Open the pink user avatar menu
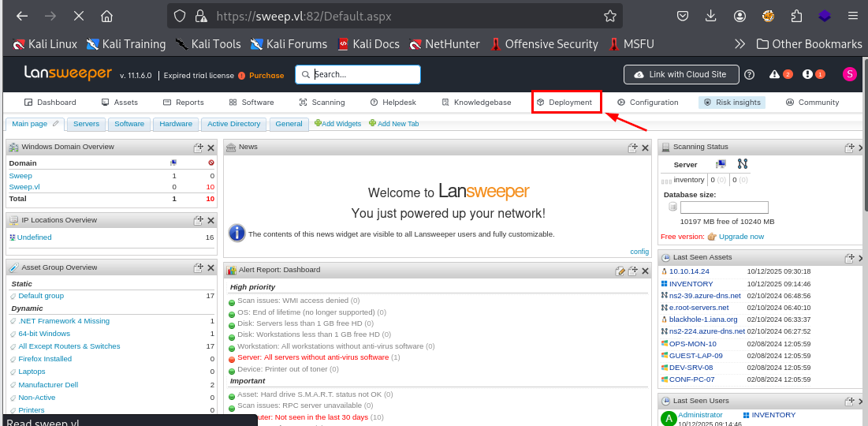 (x=849, y=74)
